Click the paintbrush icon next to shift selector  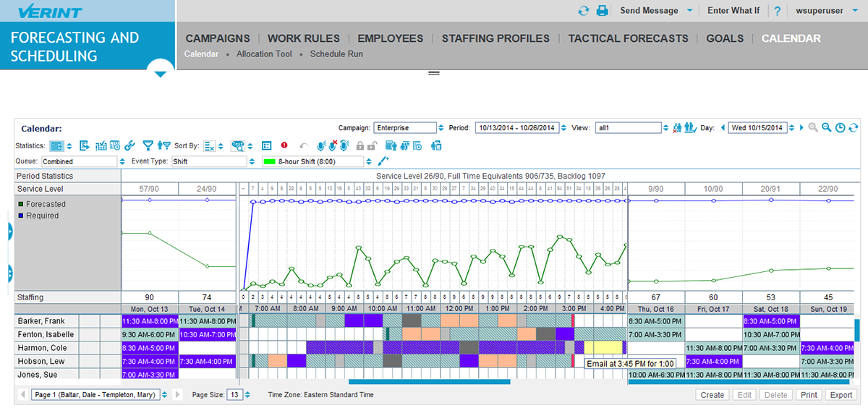(383, 161)
